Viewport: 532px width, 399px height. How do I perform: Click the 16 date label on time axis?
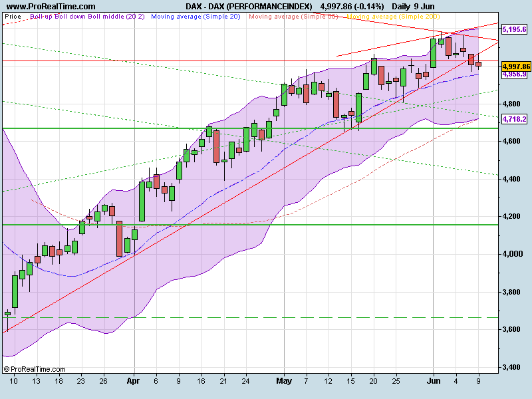coord(201,381)
